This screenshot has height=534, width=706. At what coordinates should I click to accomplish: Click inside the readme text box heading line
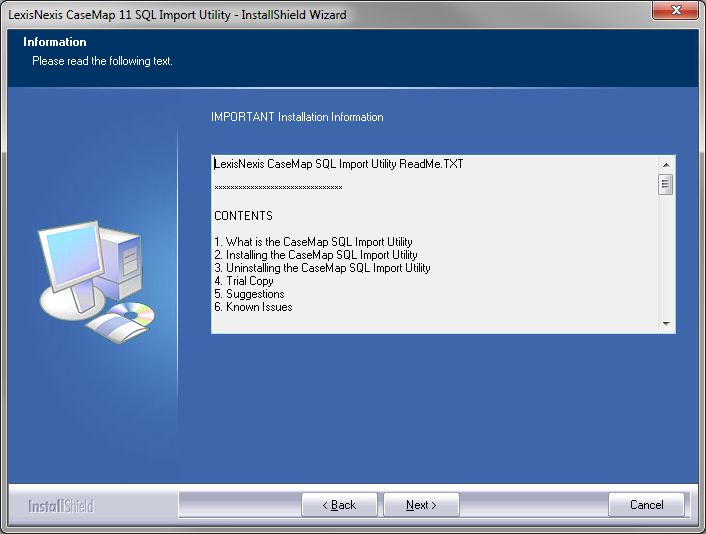point(339,164)
